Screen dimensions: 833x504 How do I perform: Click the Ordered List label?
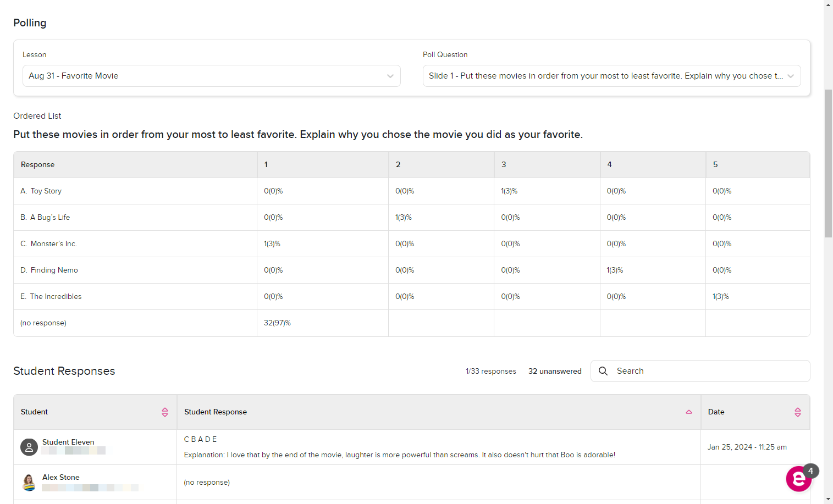pos(37,116)
